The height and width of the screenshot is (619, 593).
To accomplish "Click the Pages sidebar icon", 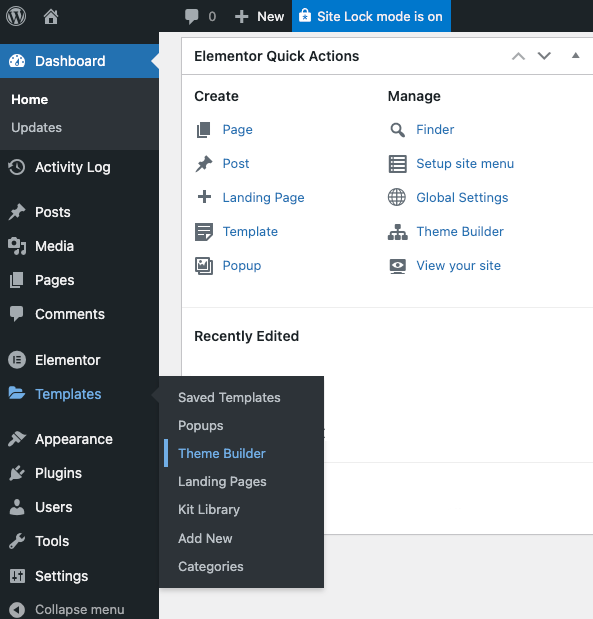I will [17, 280].
